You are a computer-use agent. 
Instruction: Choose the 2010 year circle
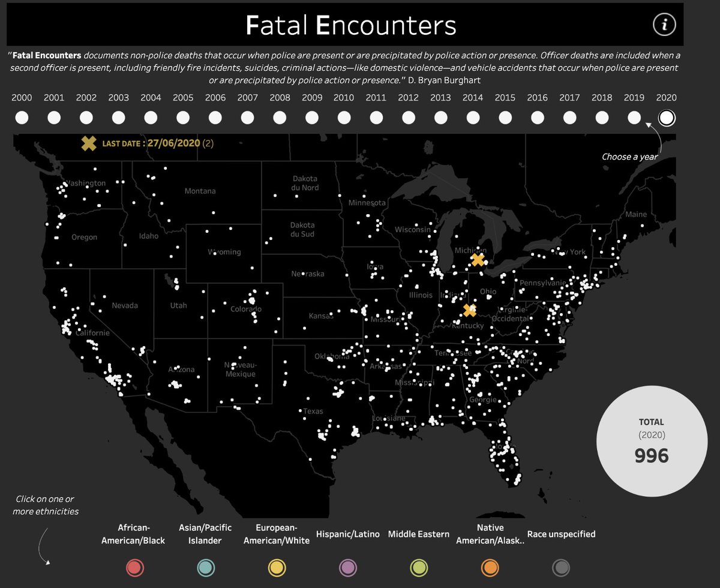(x=344, y=118)
